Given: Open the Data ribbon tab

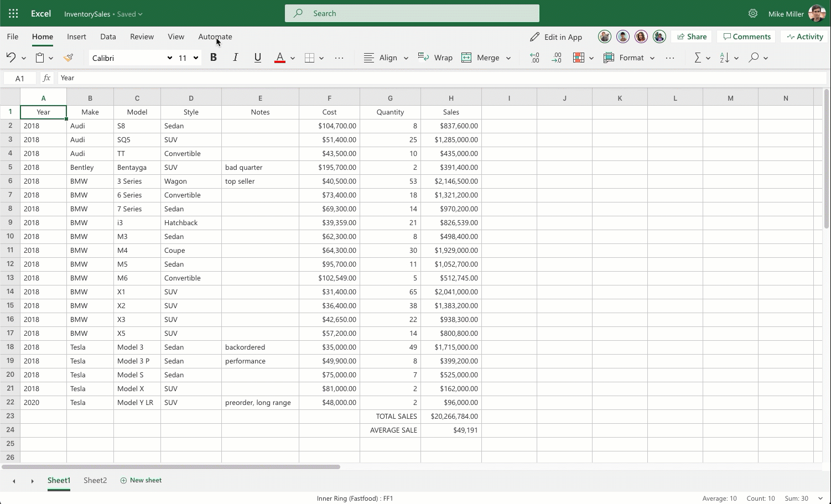Looking at the screenshot, I should 108,37.
